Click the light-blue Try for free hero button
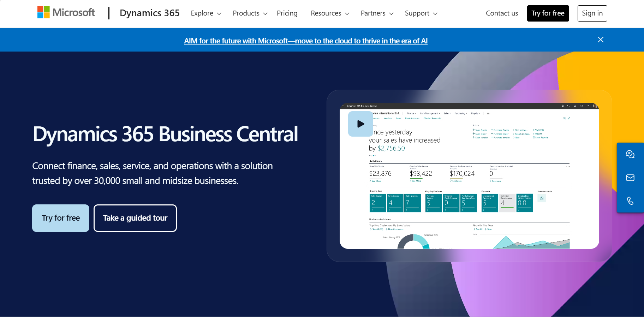The height and width of the screenshot is (317, 644). pos(61,218)
